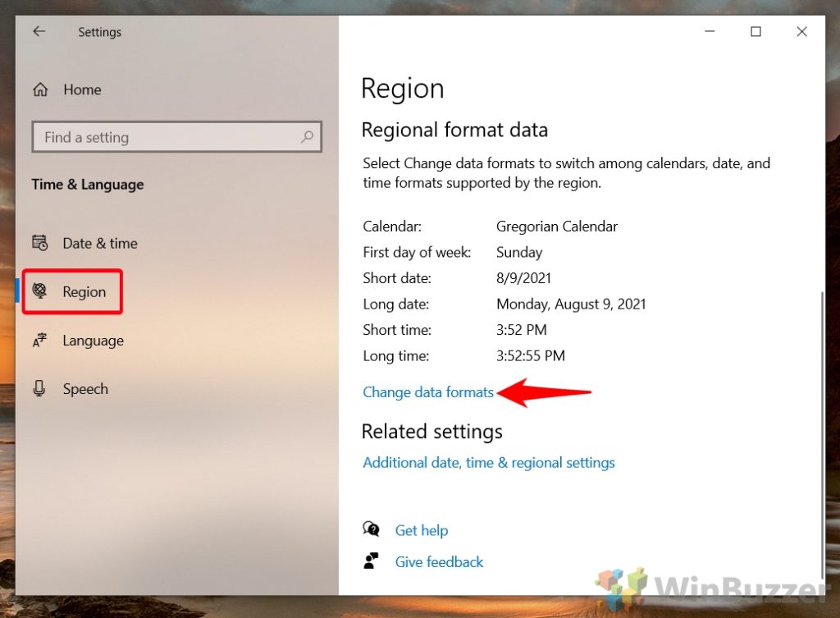The height and width of the screenshot is (618, 840).
Task: Open the Get help link
Action: point(422,530)
